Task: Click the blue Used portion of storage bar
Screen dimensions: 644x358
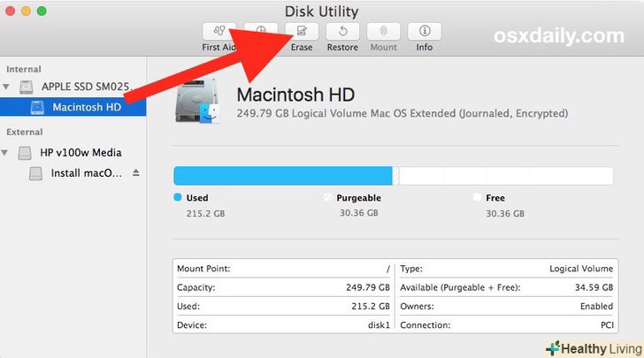Action: coord(281,175)
